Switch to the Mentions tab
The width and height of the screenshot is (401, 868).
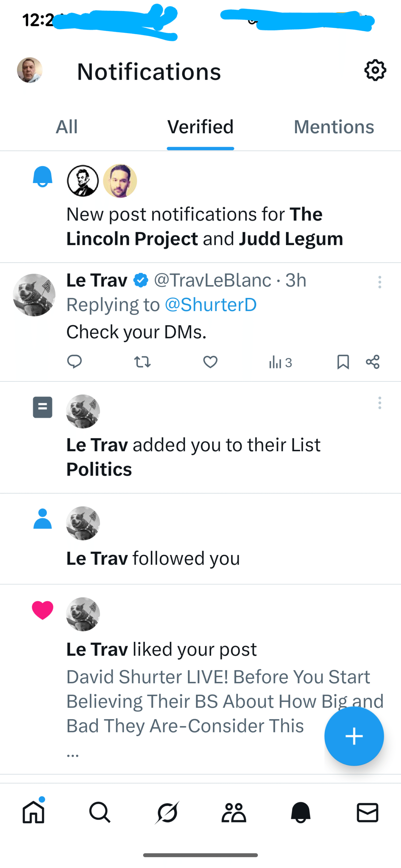pos(334,127)
